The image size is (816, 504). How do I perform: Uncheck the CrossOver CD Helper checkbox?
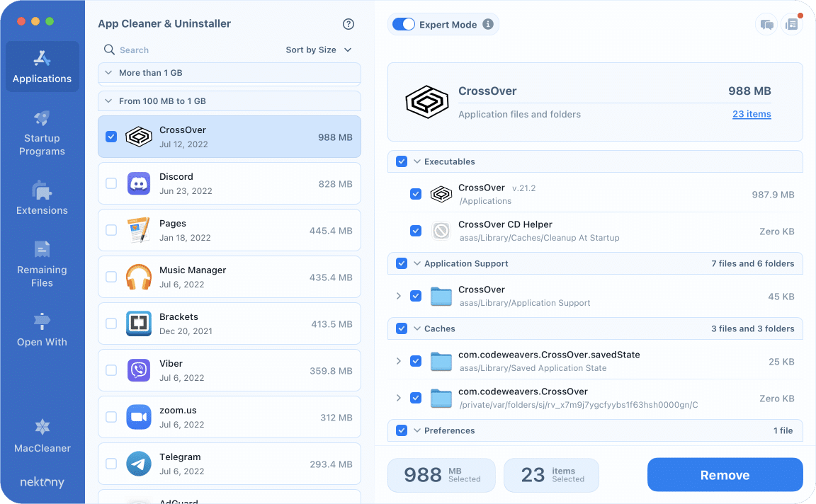point(416,231)
